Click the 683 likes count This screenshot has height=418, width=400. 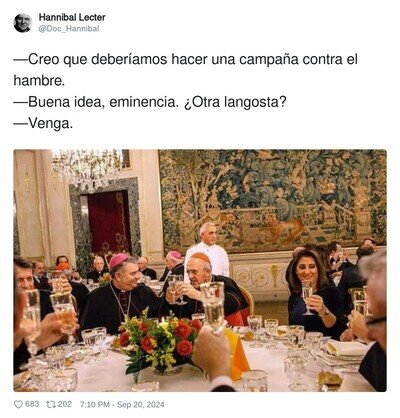click(32, 404)
